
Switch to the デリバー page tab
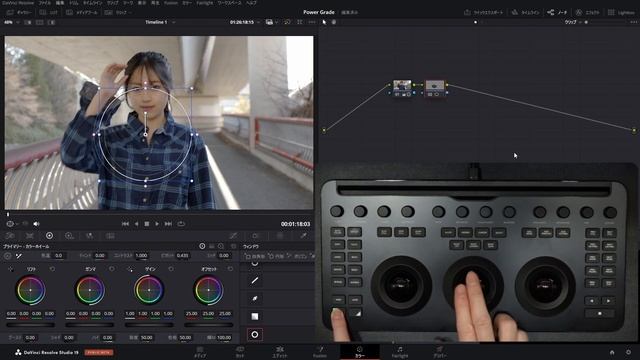[439, 352]
